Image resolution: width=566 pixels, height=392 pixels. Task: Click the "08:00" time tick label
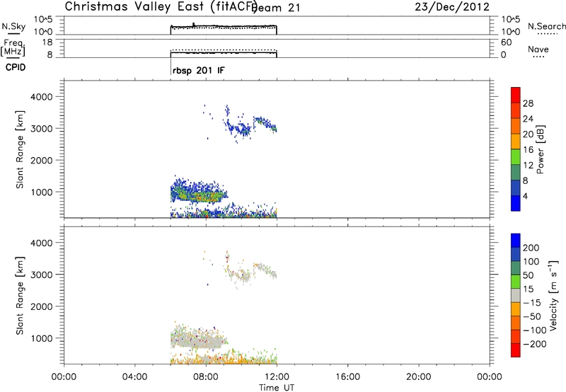(x=206, y=377)
